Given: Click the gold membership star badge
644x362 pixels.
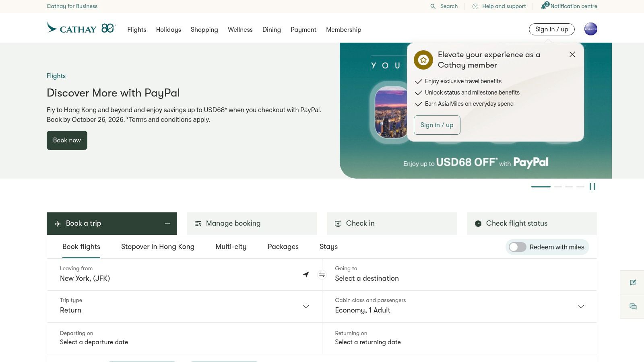Looking at the screenshot, I should click(x=423, y=60).
